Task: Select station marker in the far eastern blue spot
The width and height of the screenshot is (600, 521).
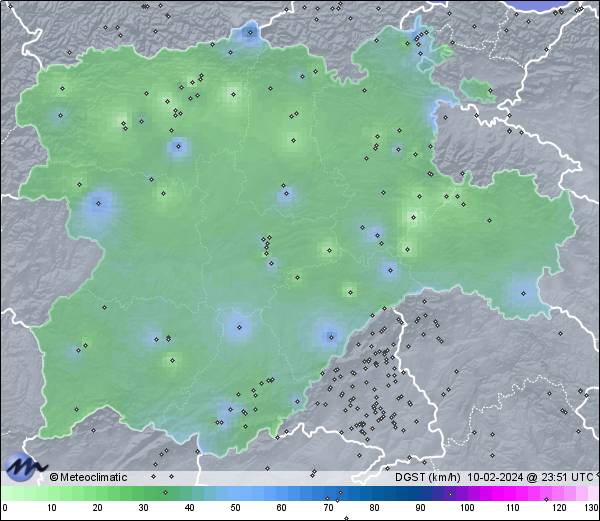Action: 523,293
